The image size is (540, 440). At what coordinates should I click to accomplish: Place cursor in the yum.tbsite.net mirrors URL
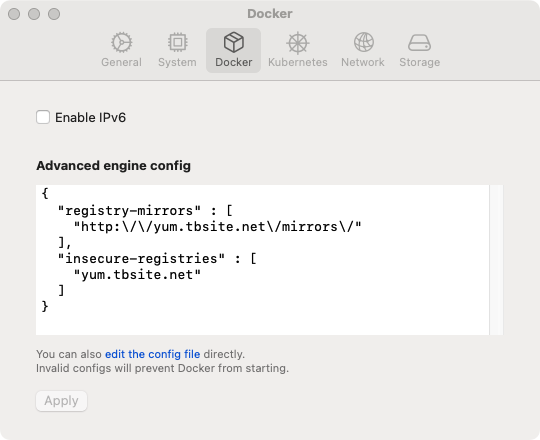[218, 227]
